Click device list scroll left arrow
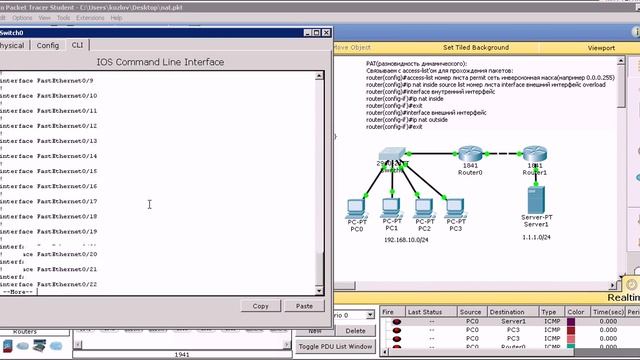 (x=78, y=345)
